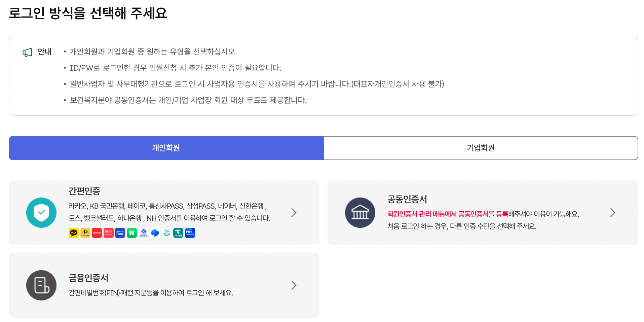This screenshot has height=322, width=644.
Task: Expand the 간편인증 chevron arrow
Action: pos(294,212)
